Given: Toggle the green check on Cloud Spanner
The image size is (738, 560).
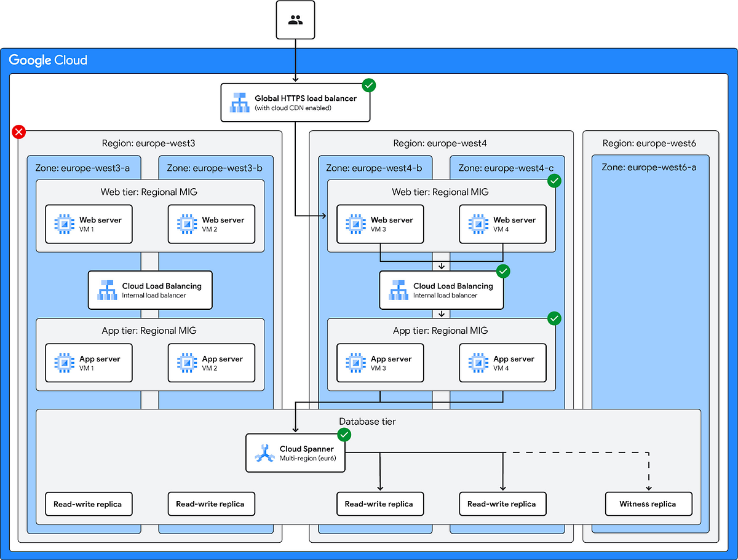Looking at the screenshot, I should click(x=344, y=435).
